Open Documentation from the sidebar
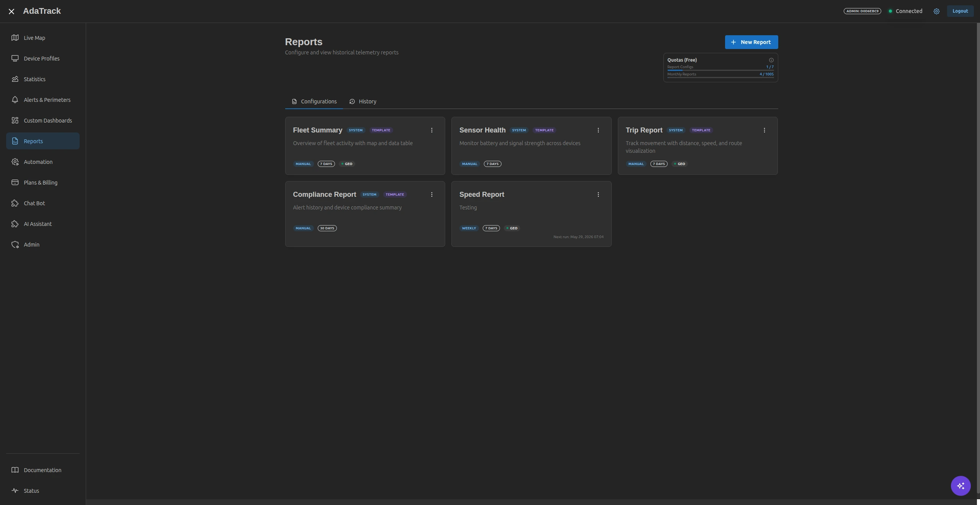Image resolution: width=980 pixels, height=505 pixels. click(43, 470)
